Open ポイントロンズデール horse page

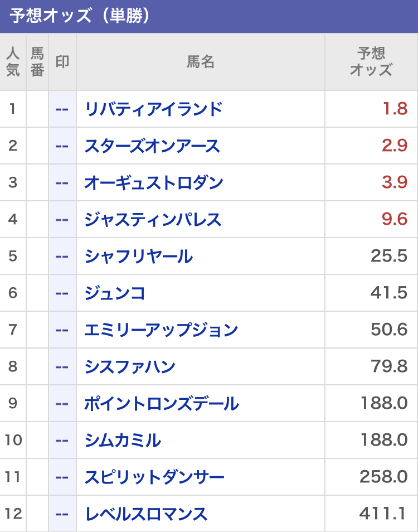click(162, 403)
